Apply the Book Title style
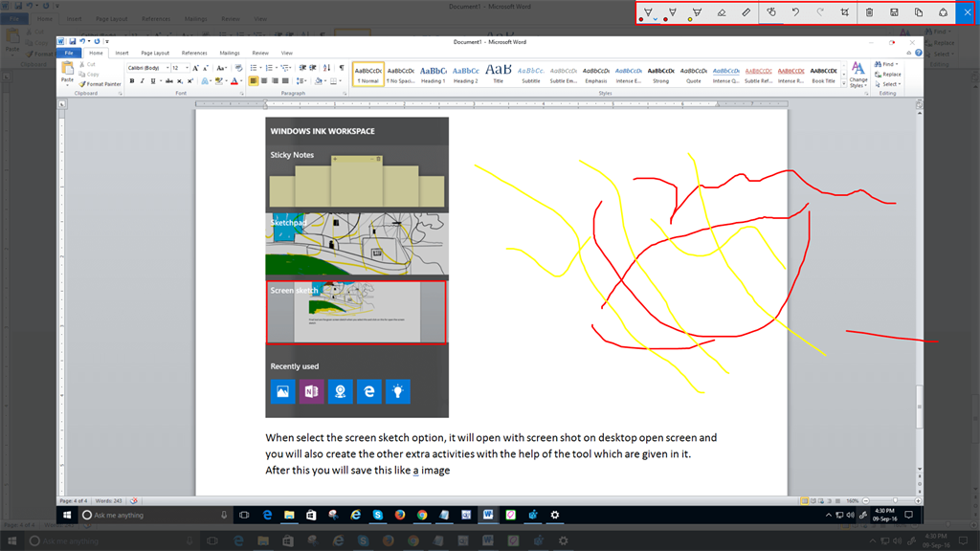 (x=823, y=75)
